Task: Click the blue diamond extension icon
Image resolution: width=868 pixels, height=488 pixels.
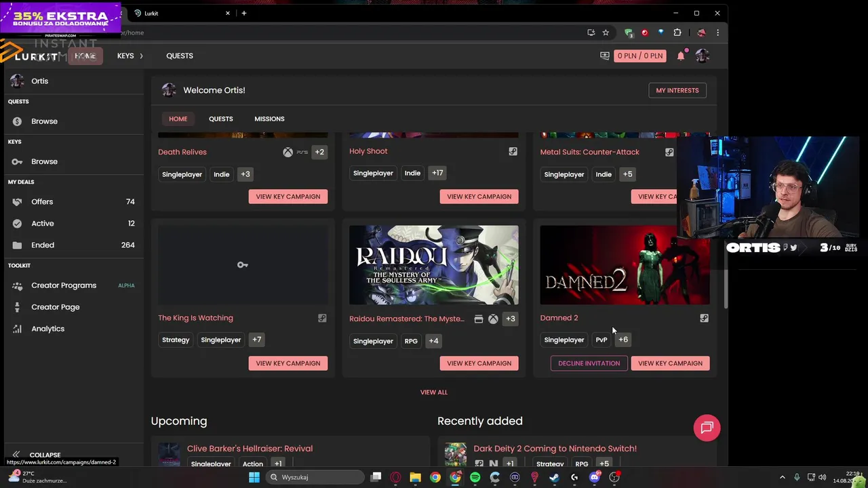Action: click(661, 33)
